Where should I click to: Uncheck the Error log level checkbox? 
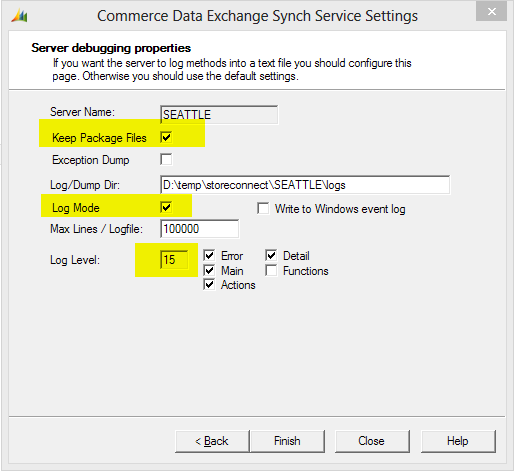pos(209,256)
